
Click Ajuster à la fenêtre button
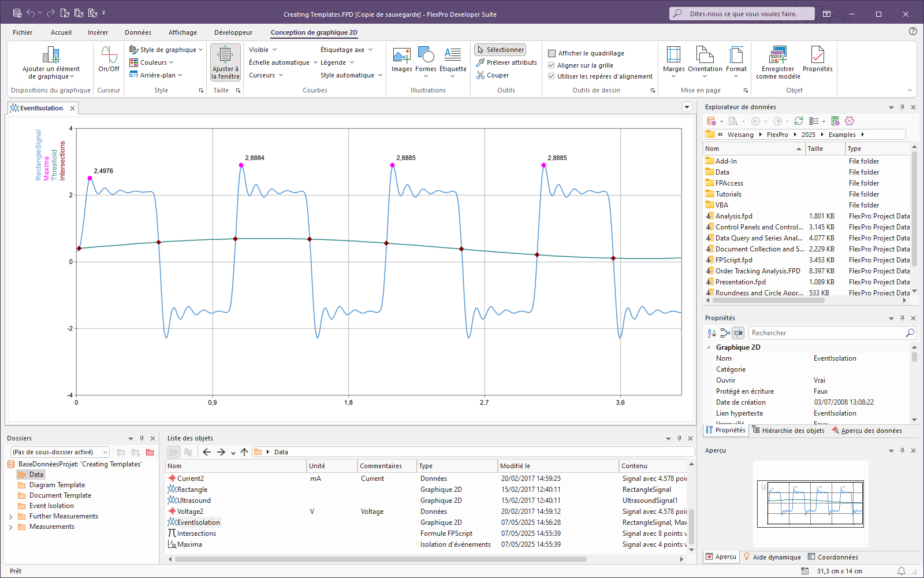point(225,62)
